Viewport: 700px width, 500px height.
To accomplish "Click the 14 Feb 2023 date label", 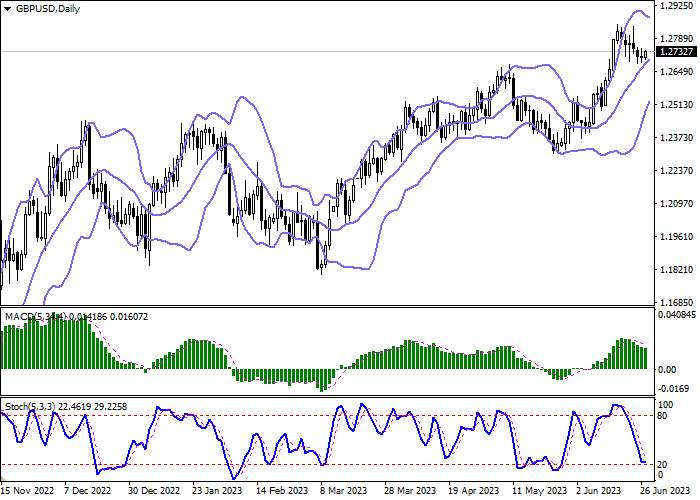I will click(x=283, y=491).
